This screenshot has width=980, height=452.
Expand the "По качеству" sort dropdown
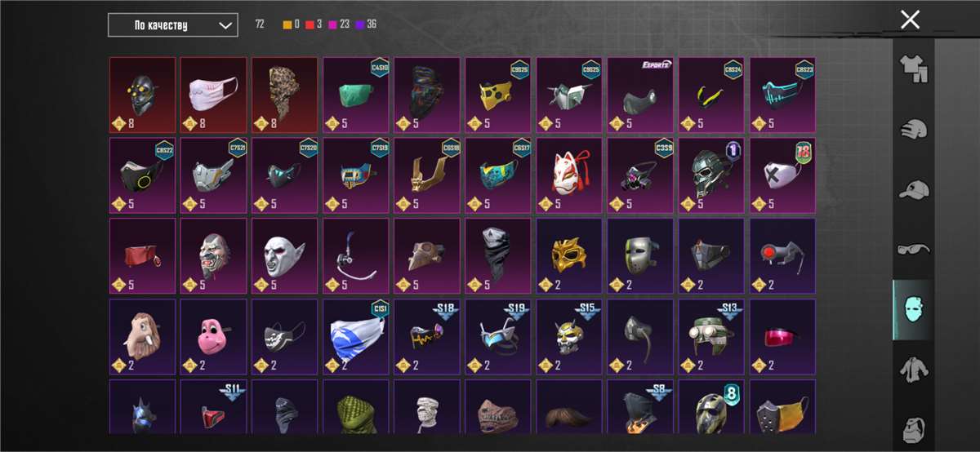tap(173, 25)
